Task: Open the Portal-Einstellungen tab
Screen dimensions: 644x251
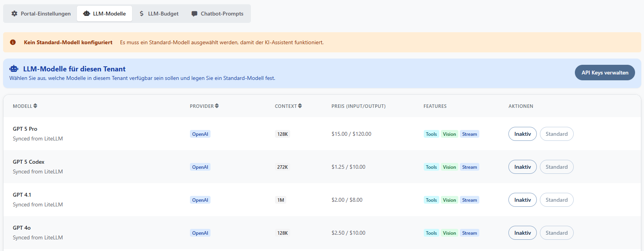Action: tap(41, 14)
